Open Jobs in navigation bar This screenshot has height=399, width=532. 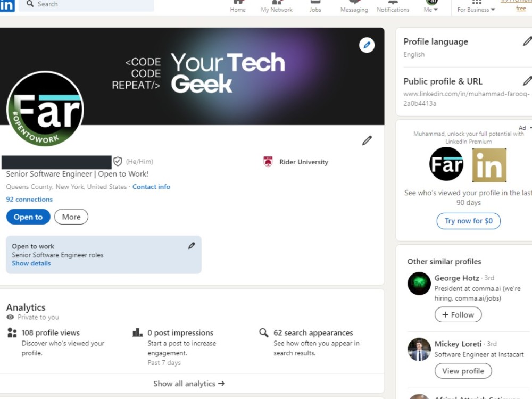pyautogui.click(x=315, y=6)
